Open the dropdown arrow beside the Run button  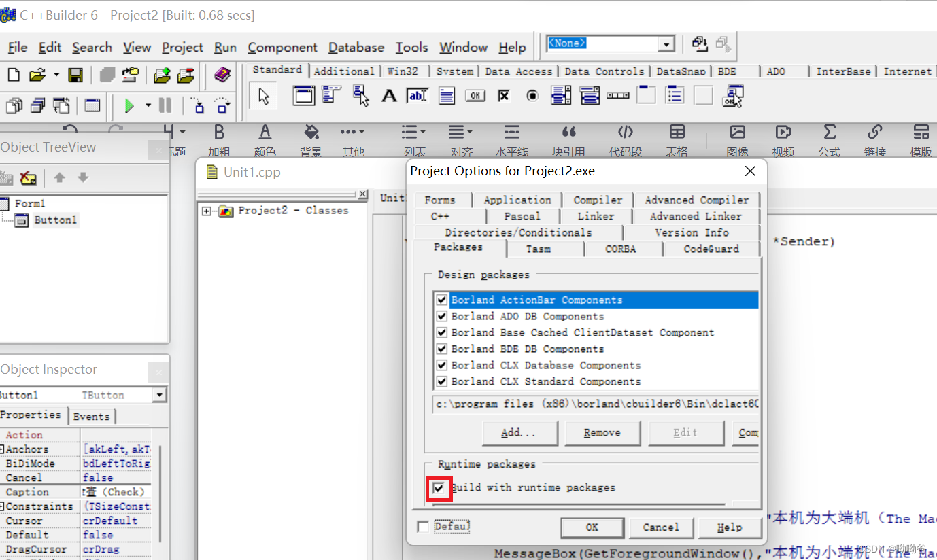(148, 106)
